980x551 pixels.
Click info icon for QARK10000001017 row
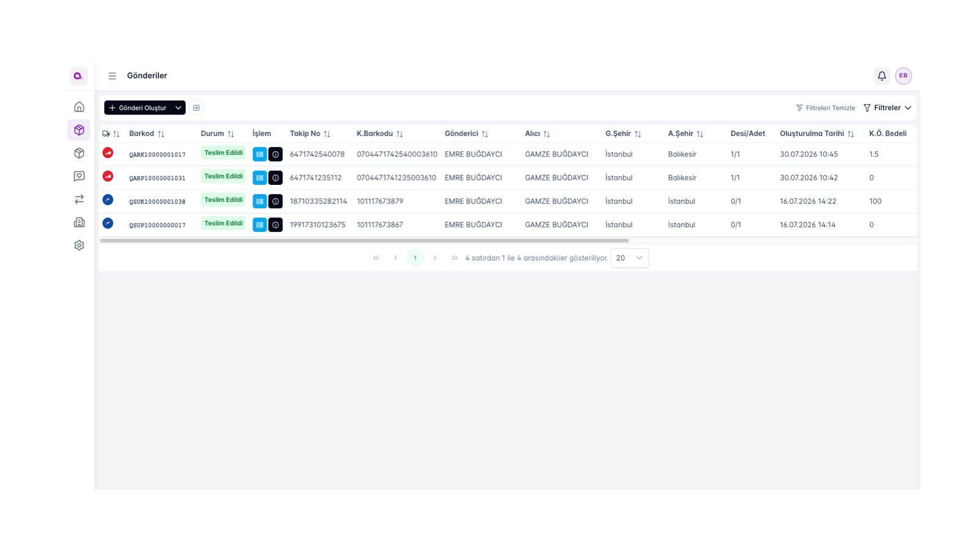coord(276,154)
